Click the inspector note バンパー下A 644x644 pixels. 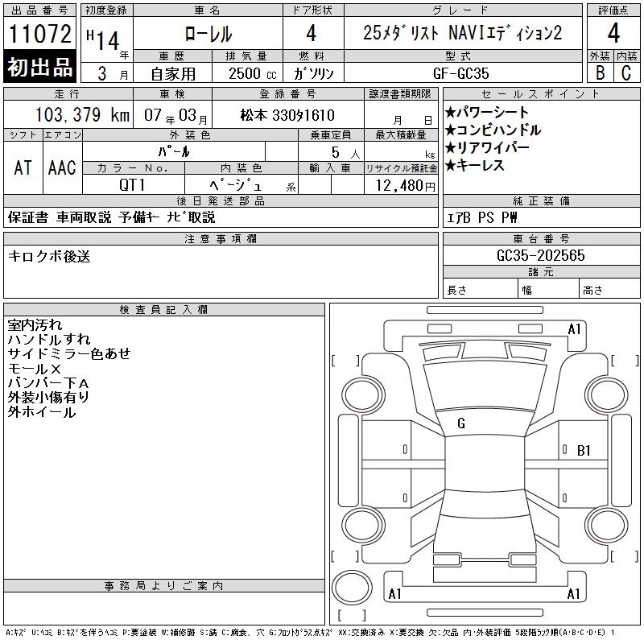tap(48, 383)
